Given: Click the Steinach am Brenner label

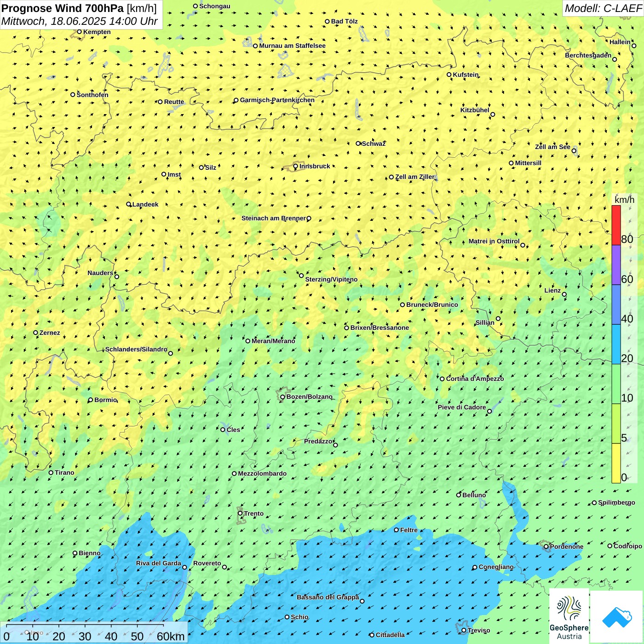Looking at the screenshot, I should [274, 218].
